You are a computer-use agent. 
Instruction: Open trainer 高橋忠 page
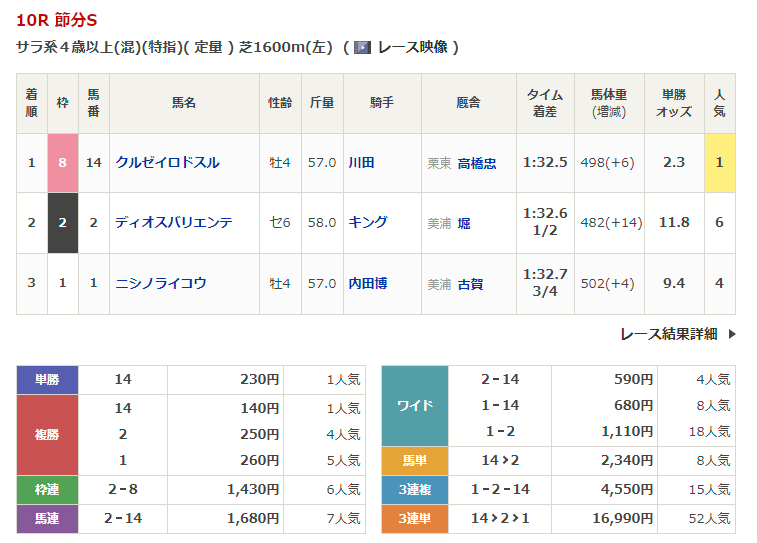[476, 163]
